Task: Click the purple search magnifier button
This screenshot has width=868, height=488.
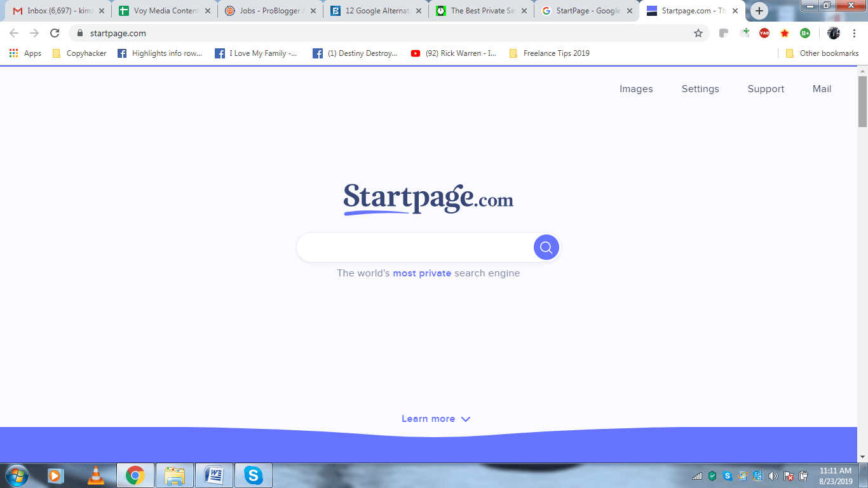Action: [546, 247]
